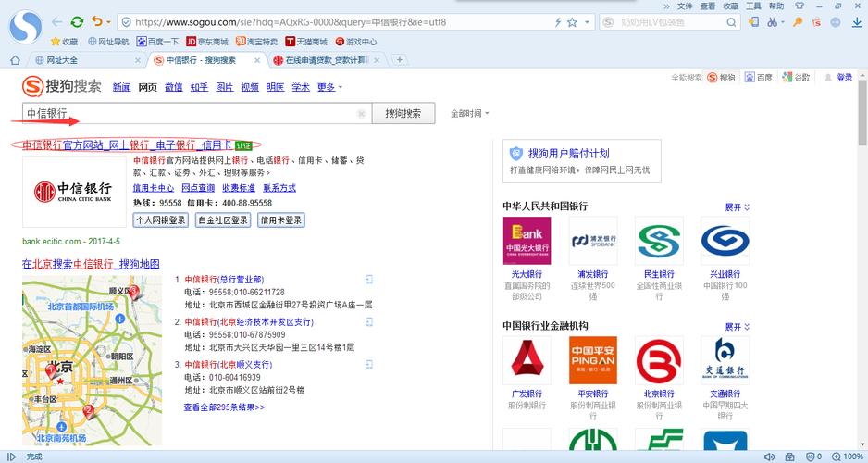Image resolution: width=868 pixels, height=463 pixels.
Task: Click the 收藏 star favorites button
Action: (64, 42)
